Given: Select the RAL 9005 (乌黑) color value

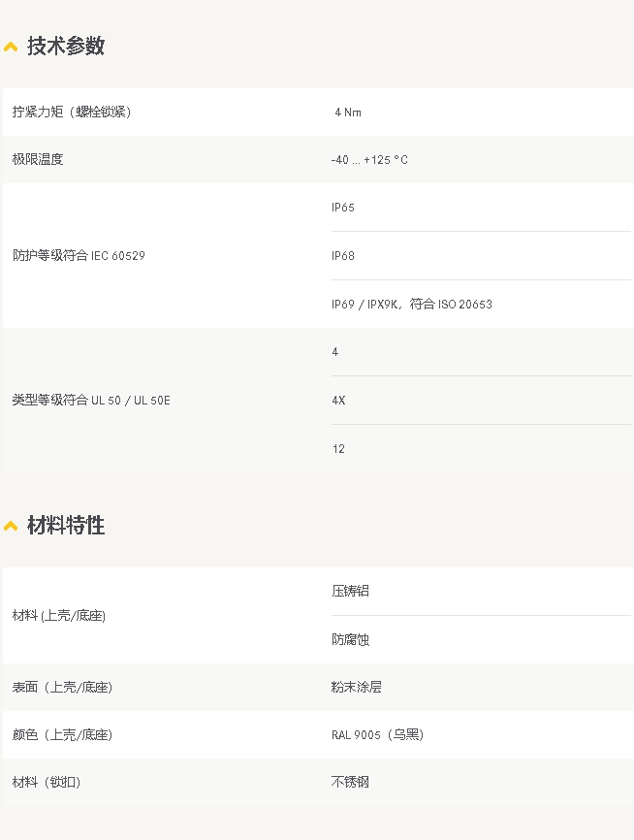Looking at the screenshot, I should tap(377, 735).
